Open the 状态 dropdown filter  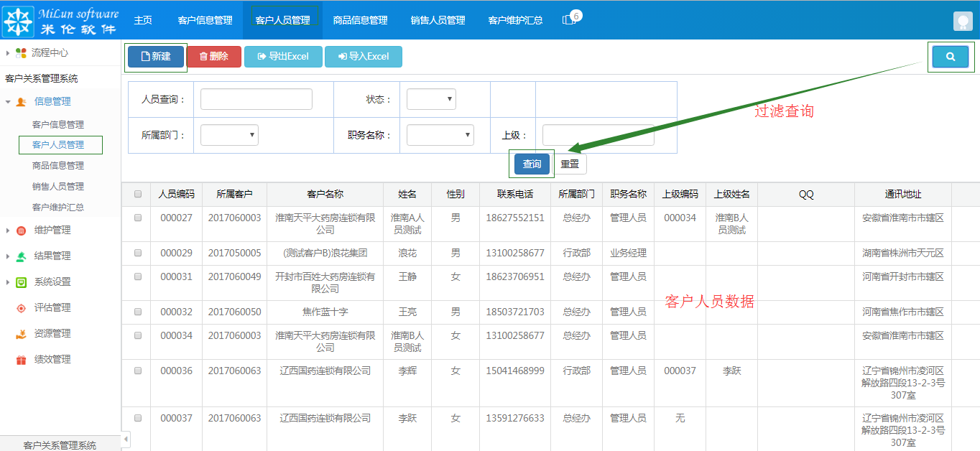coord(431,99)
